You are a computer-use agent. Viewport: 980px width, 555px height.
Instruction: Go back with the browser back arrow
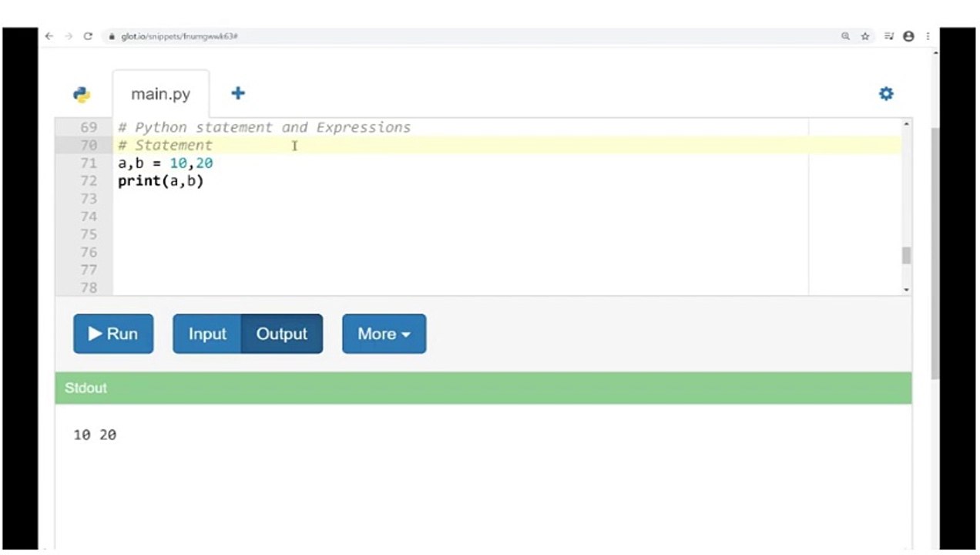coord(49,36)
